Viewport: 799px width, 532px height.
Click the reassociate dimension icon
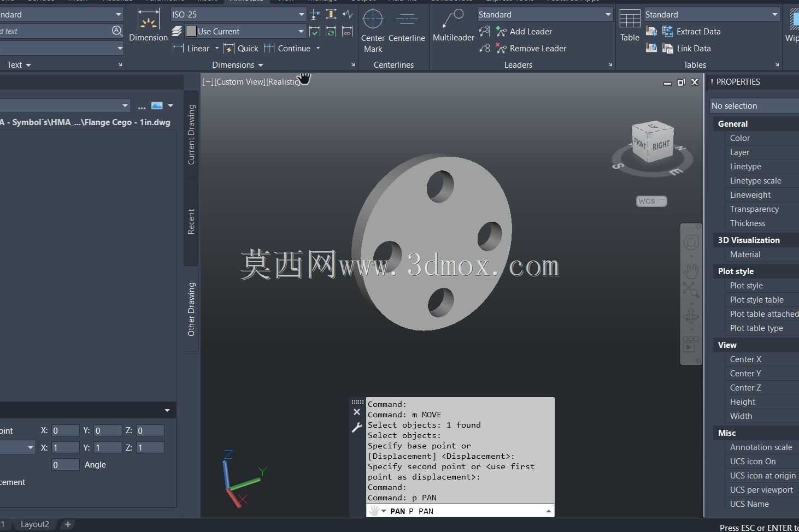click(348, 31)
